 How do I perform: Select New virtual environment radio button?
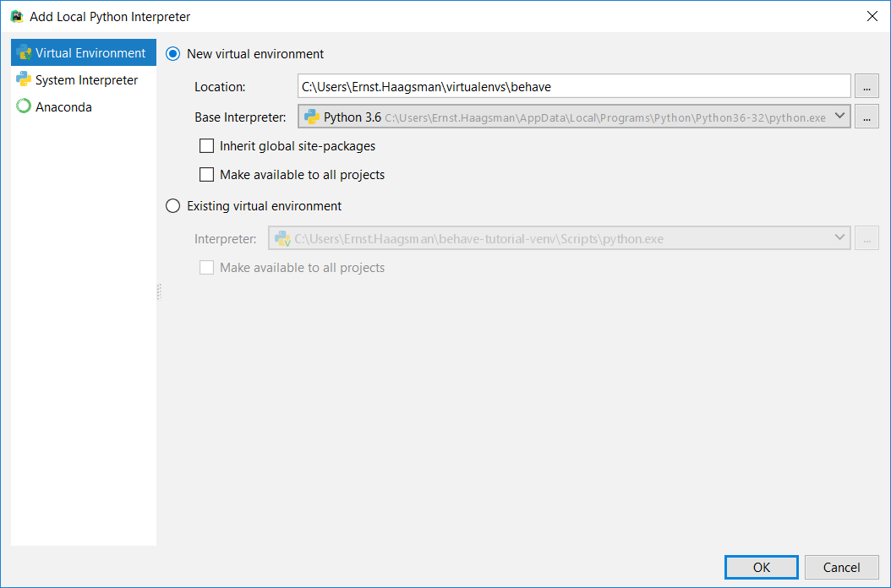[x=172, y=54]
